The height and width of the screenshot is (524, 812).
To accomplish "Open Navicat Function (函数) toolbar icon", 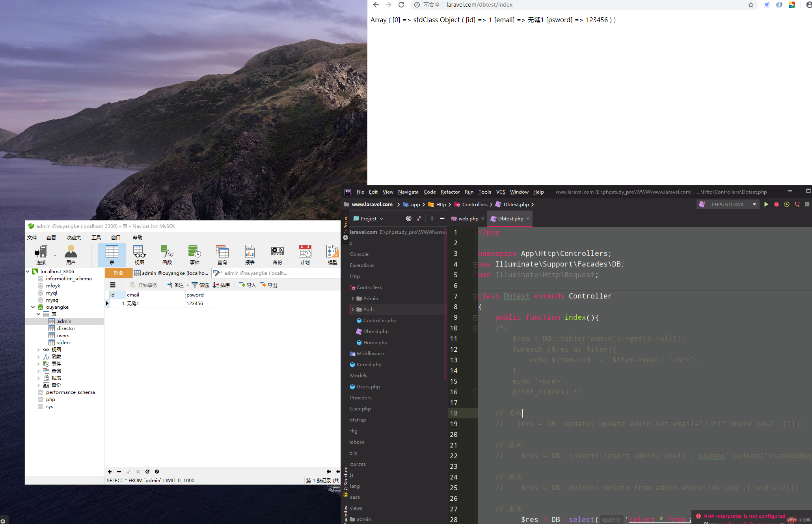I will pyautogui.click(x=167, y=254).
